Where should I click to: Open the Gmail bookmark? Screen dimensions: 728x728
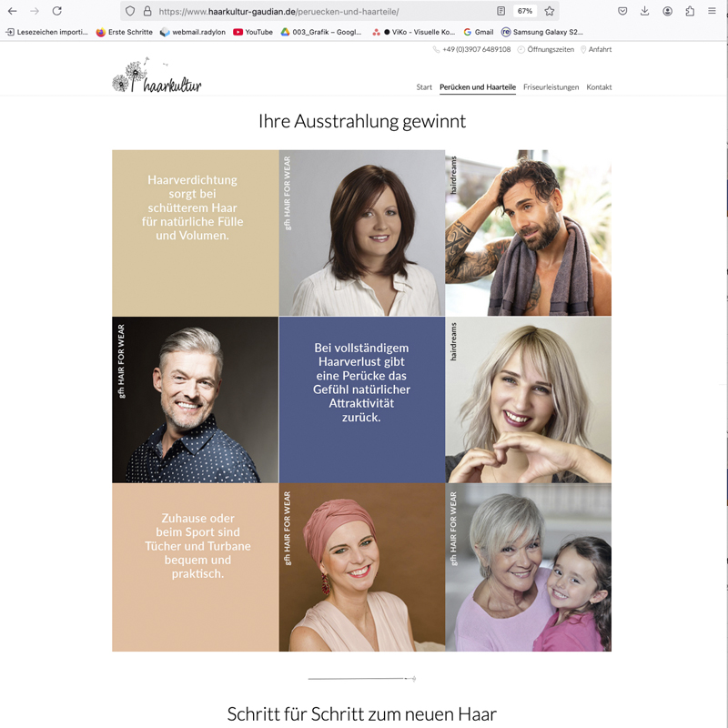pos(479,32)
